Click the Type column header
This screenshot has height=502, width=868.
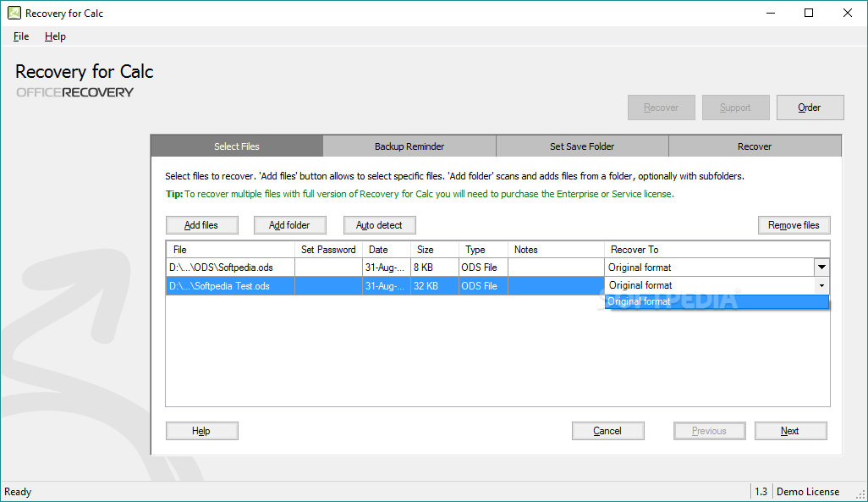tap(483, 250)
